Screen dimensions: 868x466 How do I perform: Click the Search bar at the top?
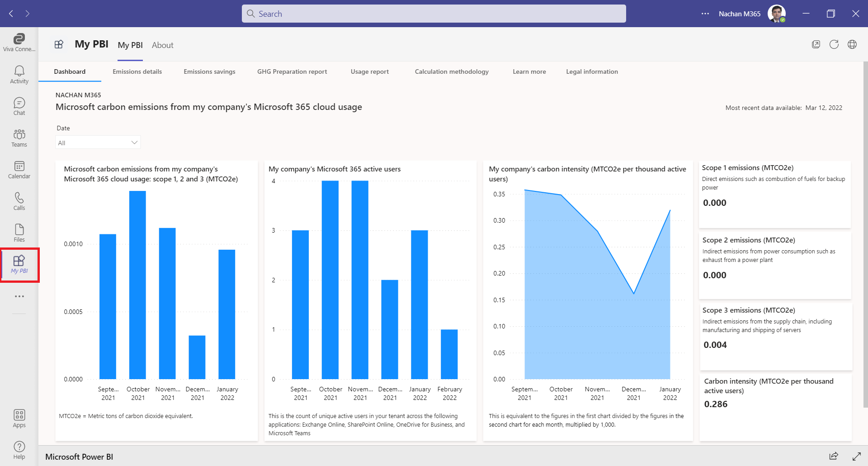[x=434, y=14]
